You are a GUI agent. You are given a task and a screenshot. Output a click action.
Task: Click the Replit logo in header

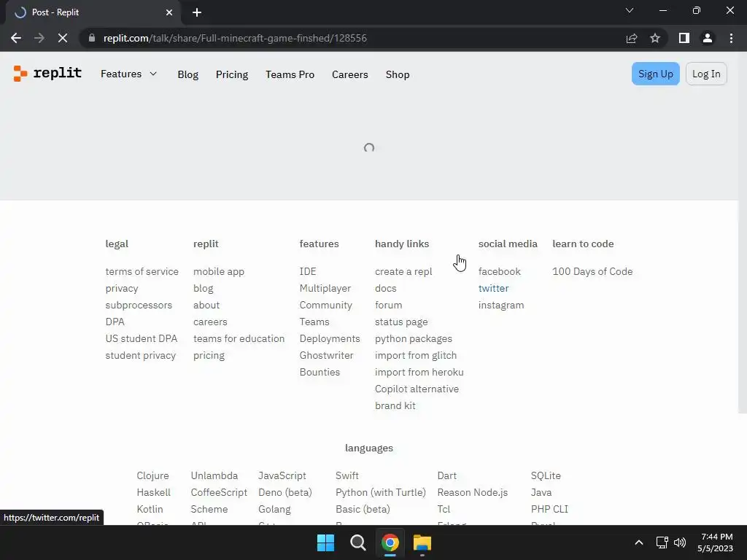coord(47,74)
